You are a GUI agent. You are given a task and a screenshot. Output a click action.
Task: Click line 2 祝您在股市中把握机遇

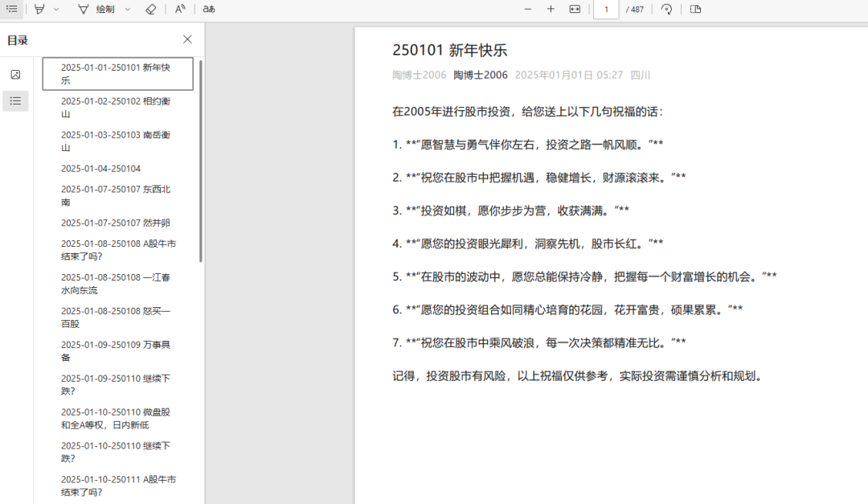[x=539, y=177]
